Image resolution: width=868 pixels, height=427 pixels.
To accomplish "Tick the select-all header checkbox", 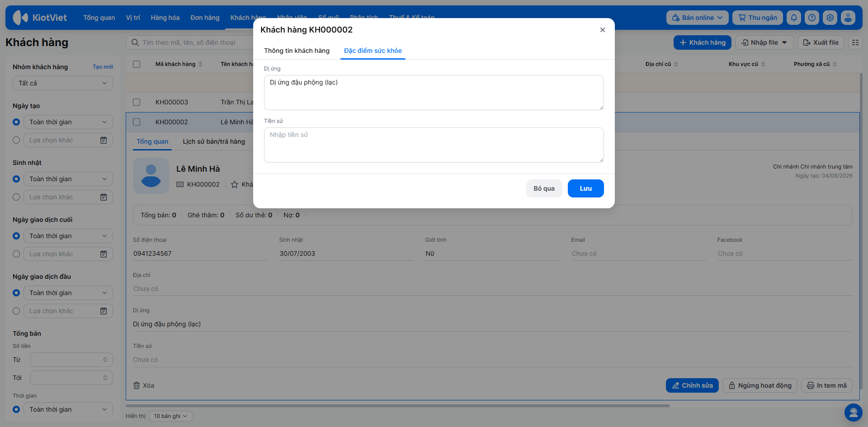I will 137,64.
